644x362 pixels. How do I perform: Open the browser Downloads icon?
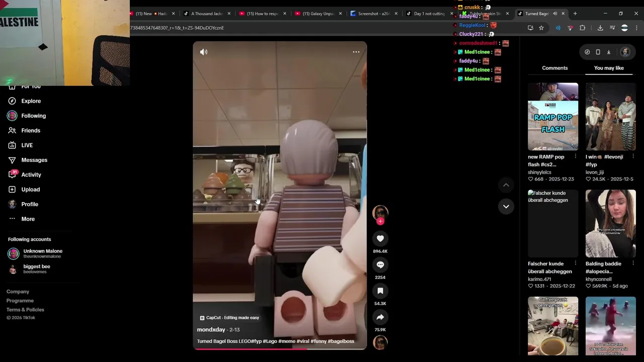[600, 28]
